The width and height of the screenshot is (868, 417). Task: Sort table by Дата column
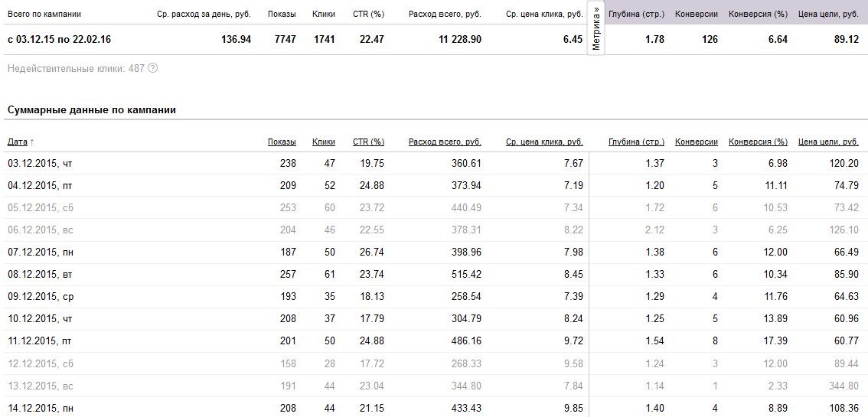coord(17,142)
